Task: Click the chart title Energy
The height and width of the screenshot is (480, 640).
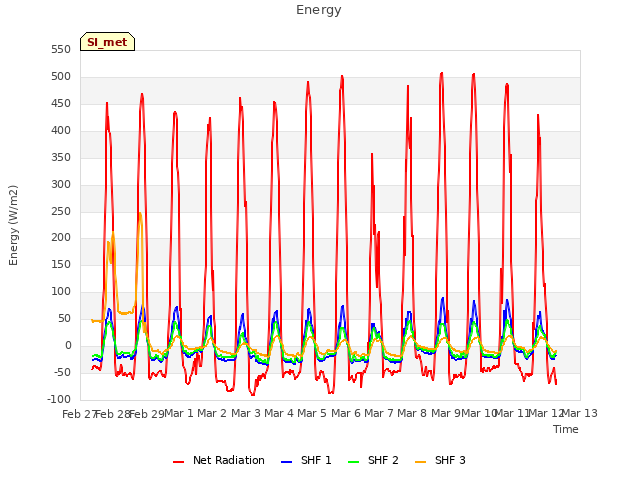Action: pyautogui.click(x=319, y=10)
